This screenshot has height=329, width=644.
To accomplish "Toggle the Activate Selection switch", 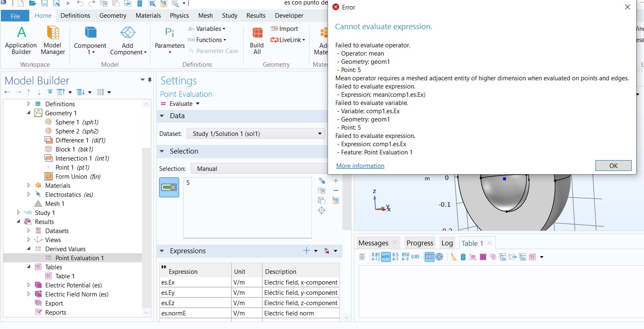I will coord(169,187).
